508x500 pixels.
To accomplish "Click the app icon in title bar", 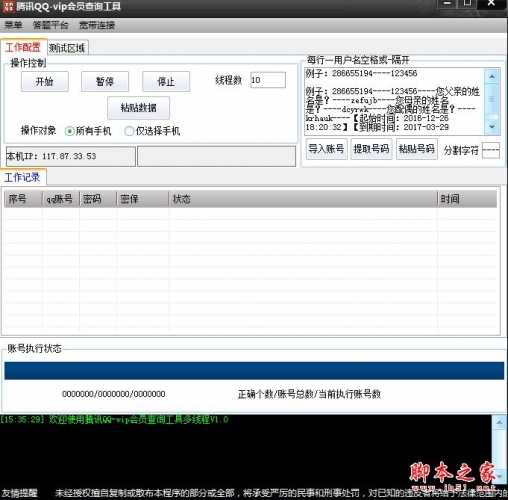I will tap(8, 6).
